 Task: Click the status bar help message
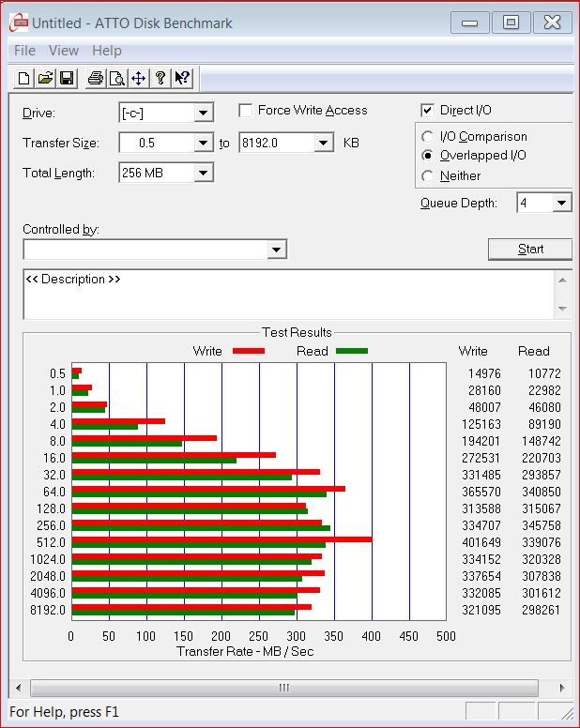[x=64, y=712]
